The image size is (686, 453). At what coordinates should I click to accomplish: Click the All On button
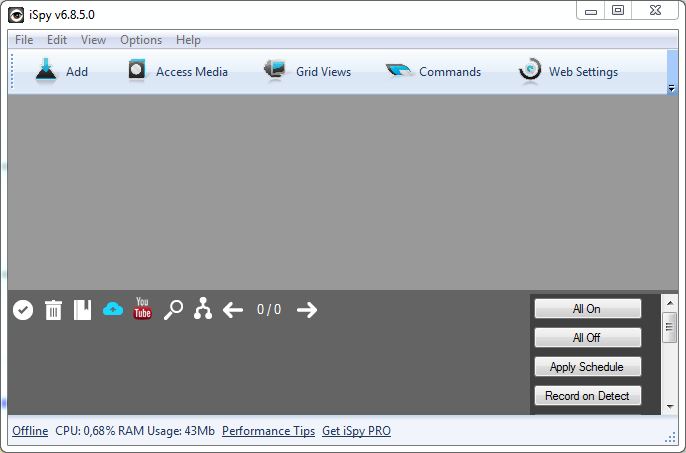588,309
